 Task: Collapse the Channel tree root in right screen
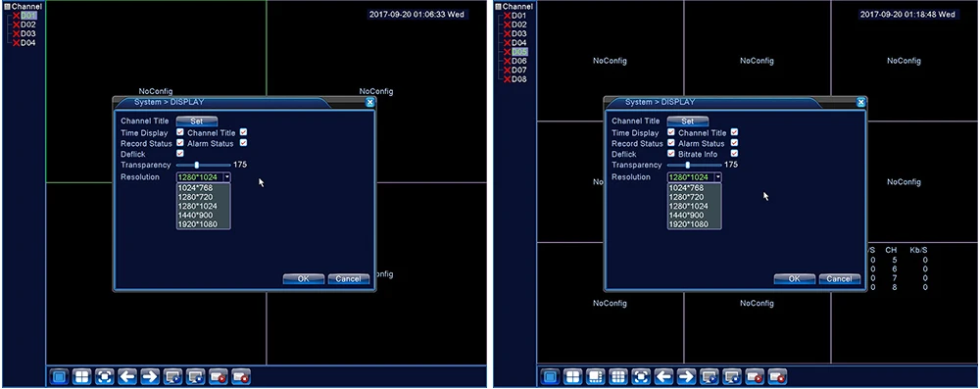click(499, 6)
